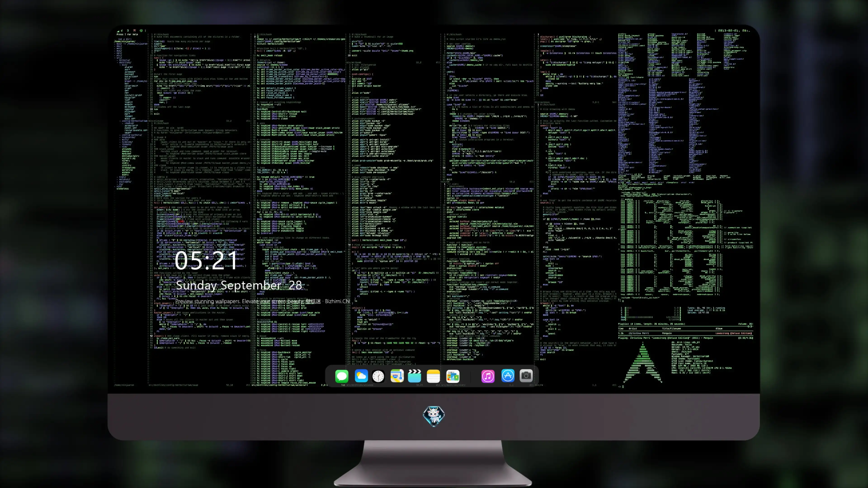Open the Camera app in the dock
868x488 pixels.
pos(526,376)
